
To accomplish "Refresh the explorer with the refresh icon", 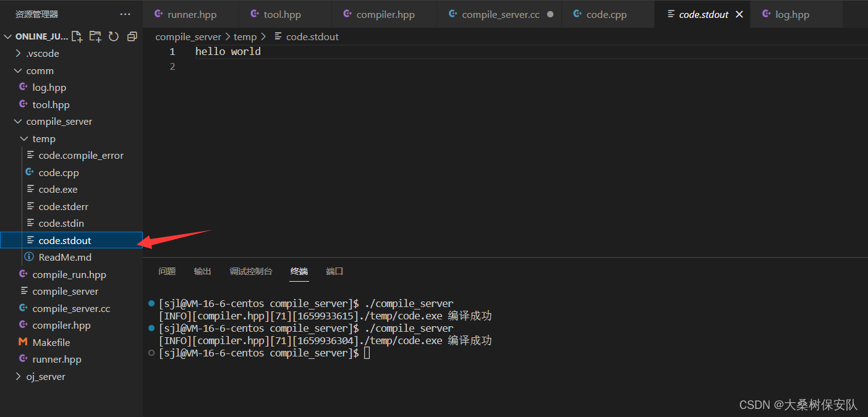I will [x=114, y=36].
